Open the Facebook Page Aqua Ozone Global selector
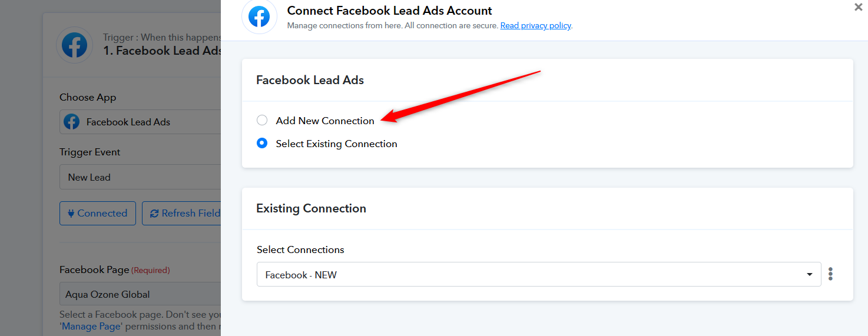868x336 pixels. (140, 294)
